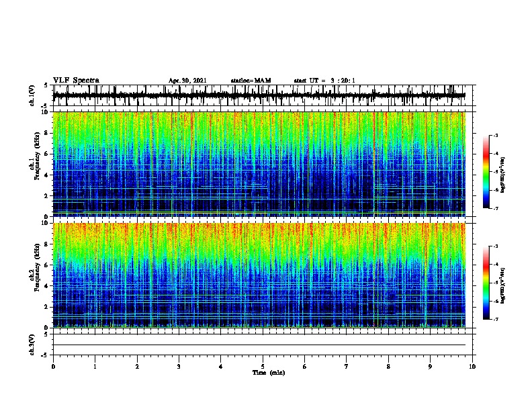Click the ch.1 frequency tick label "8"
The width and height of the screenshot is (532, 411).
pos(47,133)
